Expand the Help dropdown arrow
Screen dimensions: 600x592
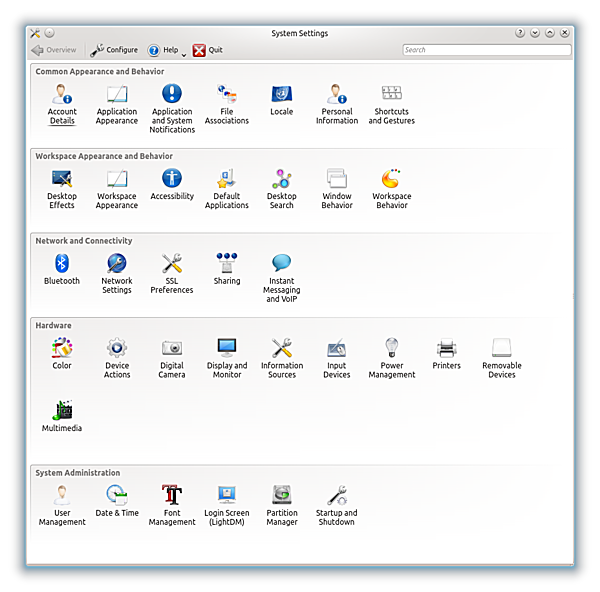click(x=184, y=54)
